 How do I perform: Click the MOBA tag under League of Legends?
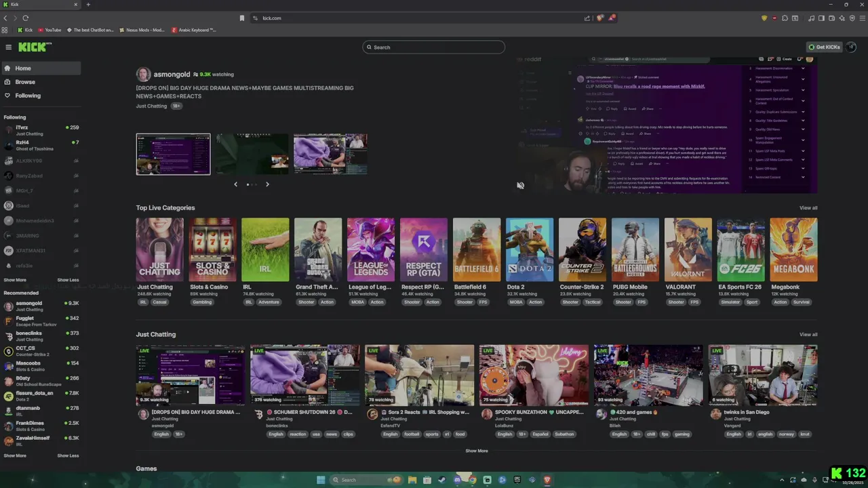pos(357,302)
